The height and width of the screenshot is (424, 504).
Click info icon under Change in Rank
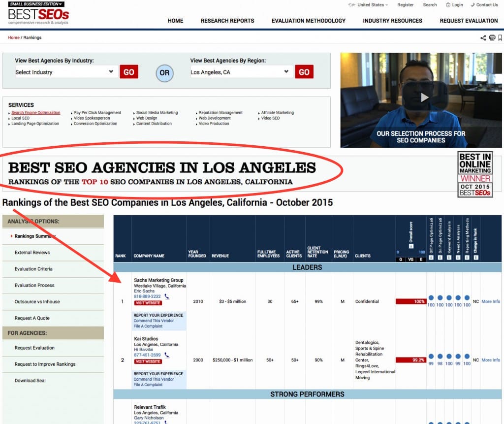tap(475, 258)
